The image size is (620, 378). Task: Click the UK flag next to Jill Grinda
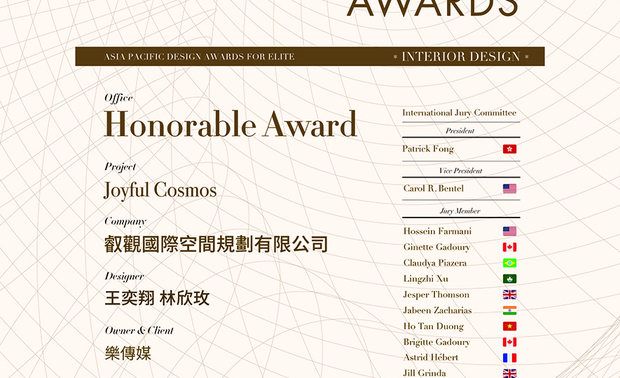click(509, 373)
